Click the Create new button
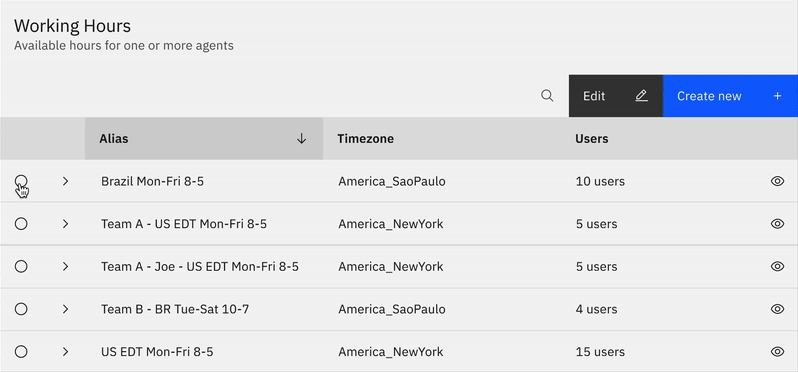The height and width of the screenshot is (372, 798). coord(730,96)
